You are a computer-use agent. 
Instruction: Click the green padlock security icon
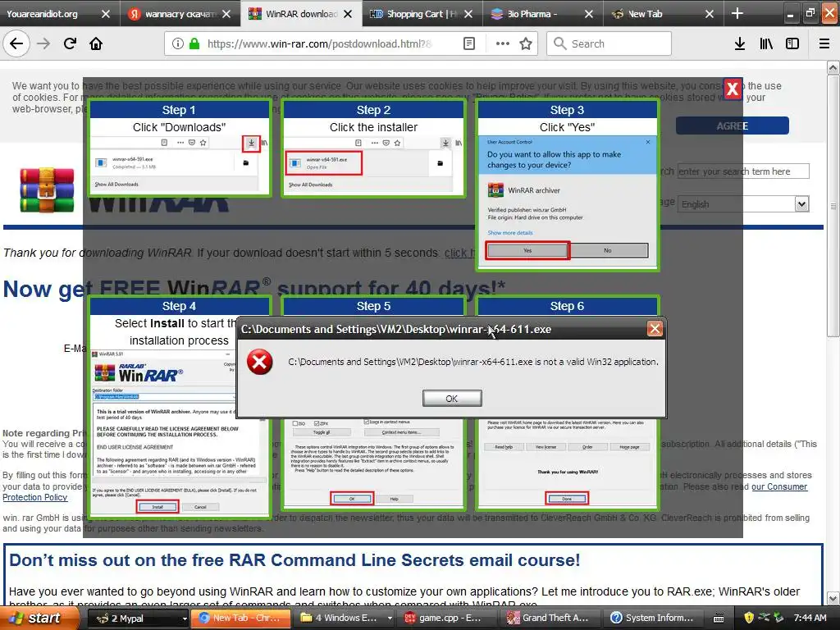pos(194,43)
